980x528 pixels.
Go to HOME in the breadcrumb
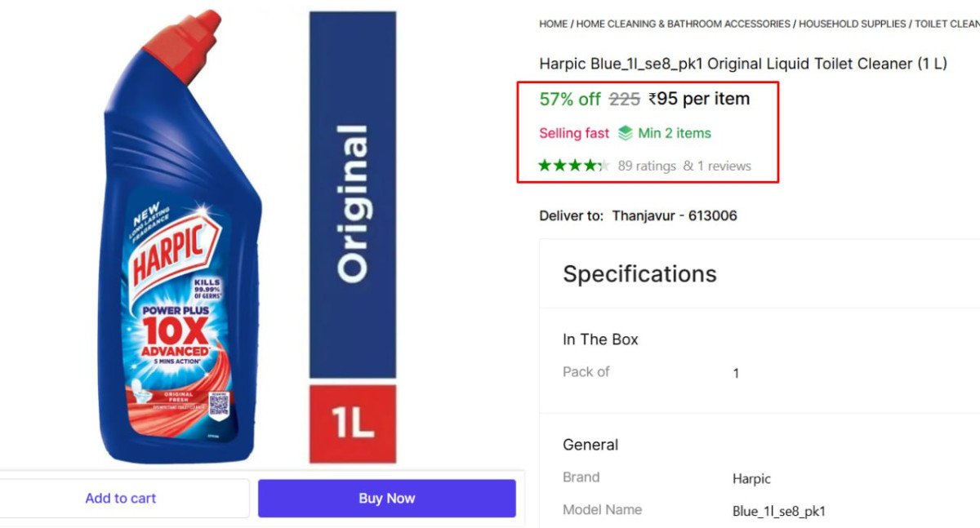click(553, 24)
